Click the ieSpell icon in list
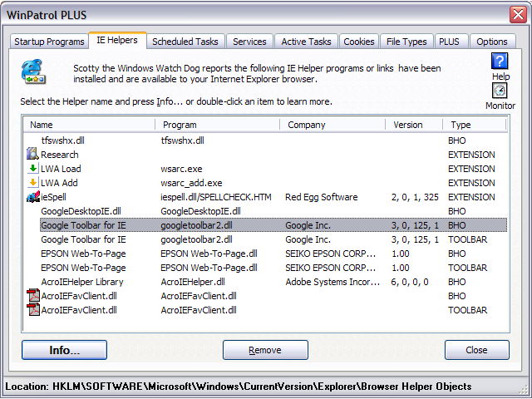Viewport: 532px width, 399px height. click(32, 197)
